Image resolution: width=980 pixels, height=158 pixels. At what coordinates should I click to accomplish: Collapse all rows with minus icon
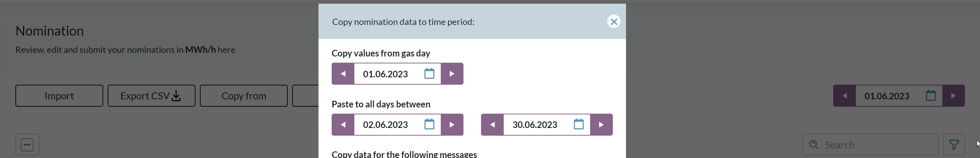pos(27,145)
